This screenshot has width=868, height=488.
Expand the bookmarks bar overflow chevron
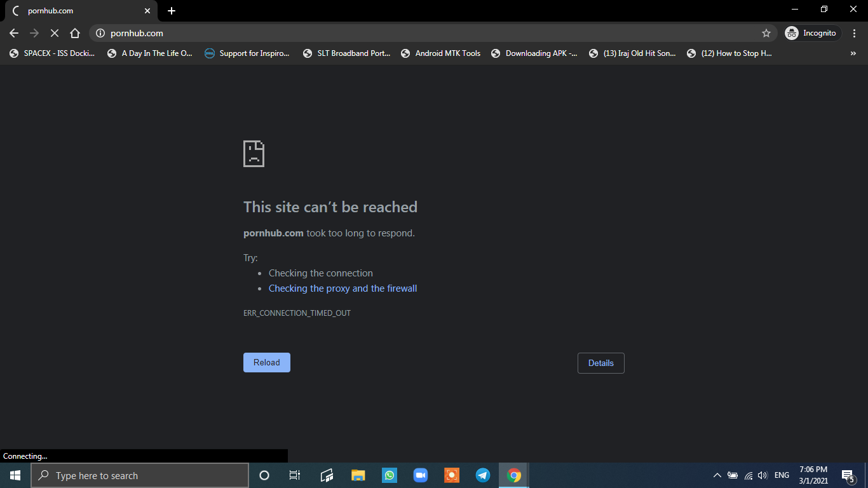pyautogui.click(x=853, y=53)
